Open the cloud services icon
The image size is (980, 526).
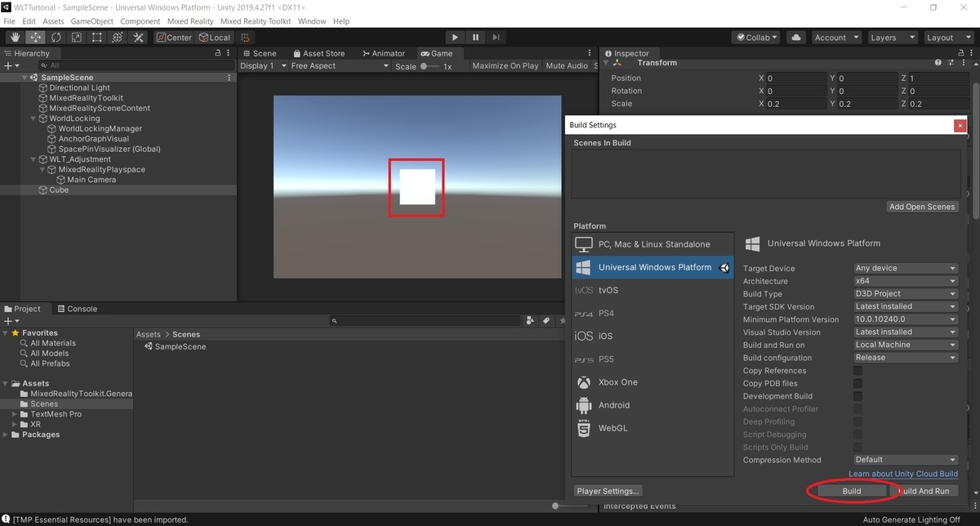[x=797, y=38]
